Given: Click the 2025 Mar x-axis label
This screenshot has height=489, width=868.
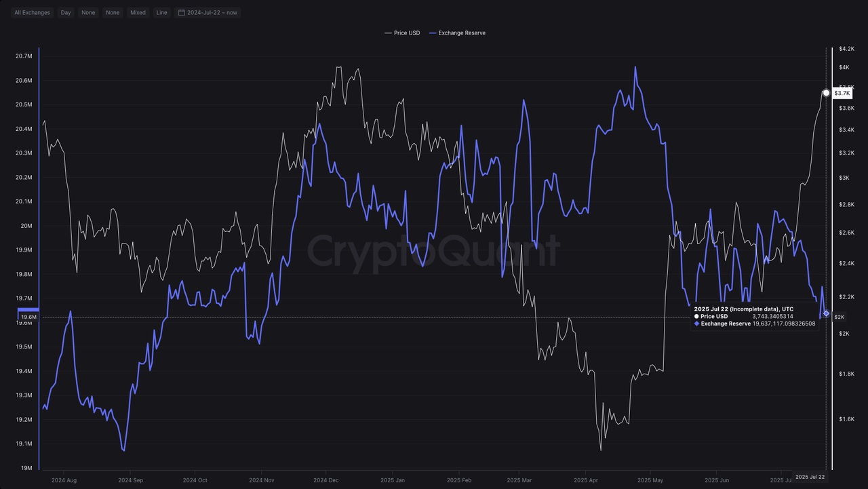Looking at the screenshot, I should tap(519, 480).
